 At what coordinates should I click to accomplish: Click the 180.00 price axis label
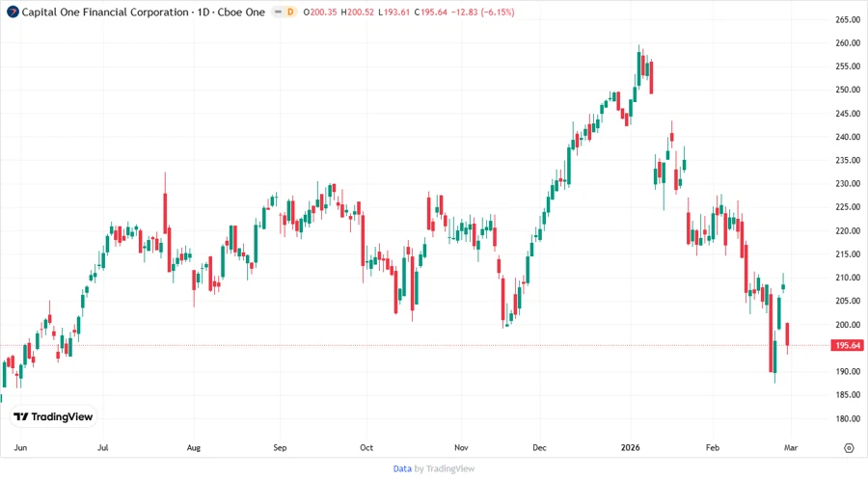(848, 418)
